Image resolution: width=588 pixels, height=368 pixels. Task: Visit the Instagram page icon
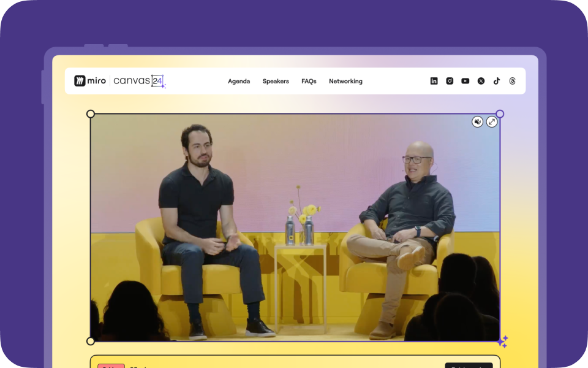[x=450, y=81]
